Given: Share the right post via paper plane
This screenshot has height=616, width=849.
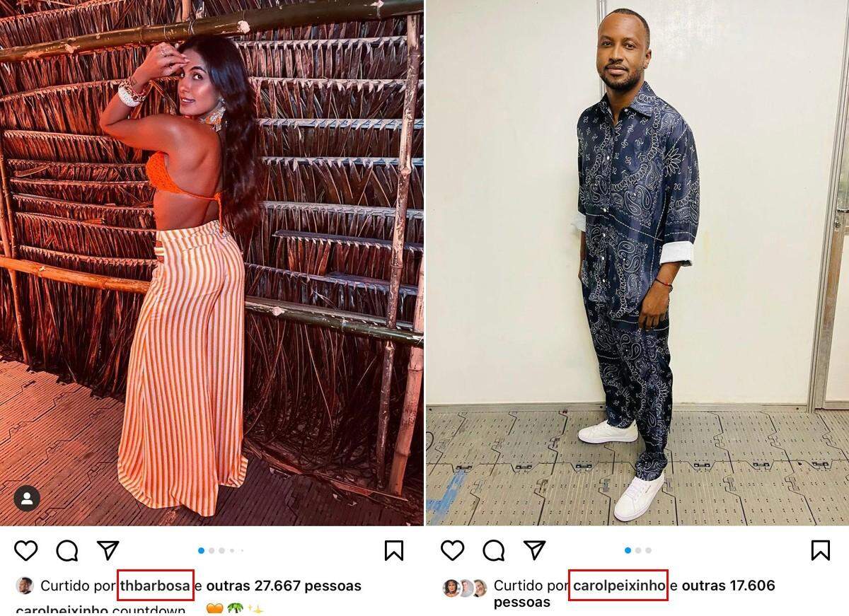Looking at the screenshot, I should point(534,550).
